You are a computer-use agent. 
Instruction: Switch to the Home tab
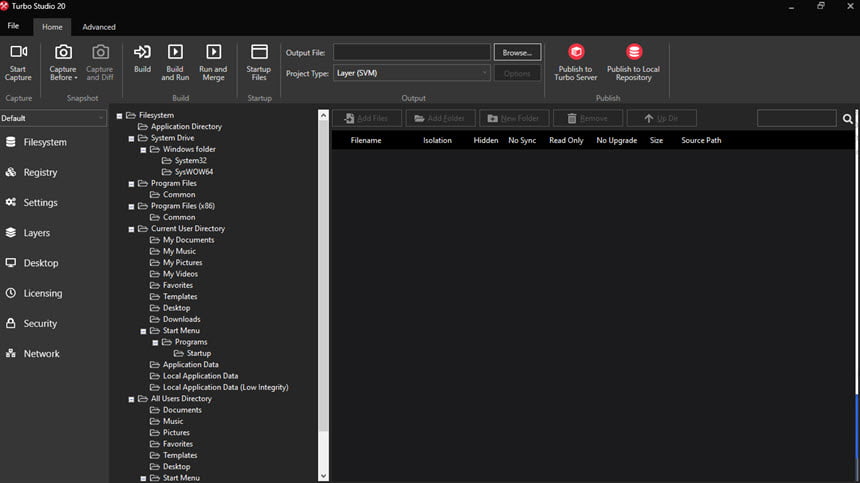click(x=52, y=27)
